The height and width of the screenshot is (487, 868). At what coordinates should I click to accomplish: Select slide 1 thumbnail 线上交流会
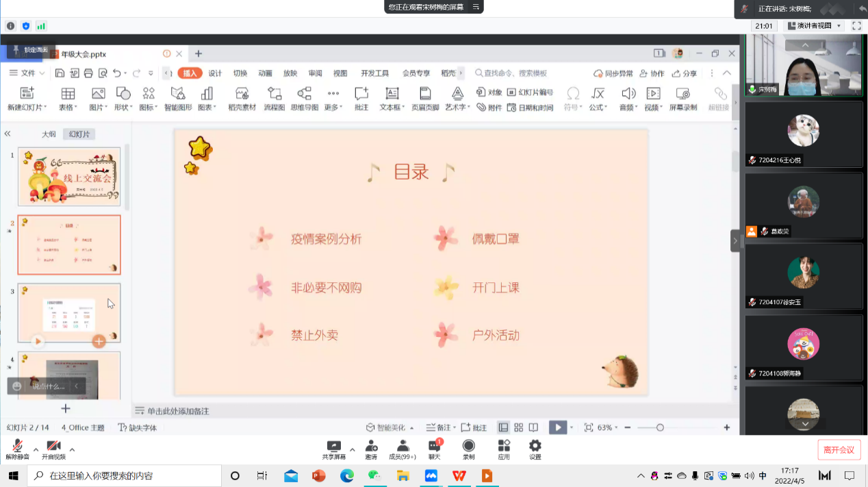point(69,177)
